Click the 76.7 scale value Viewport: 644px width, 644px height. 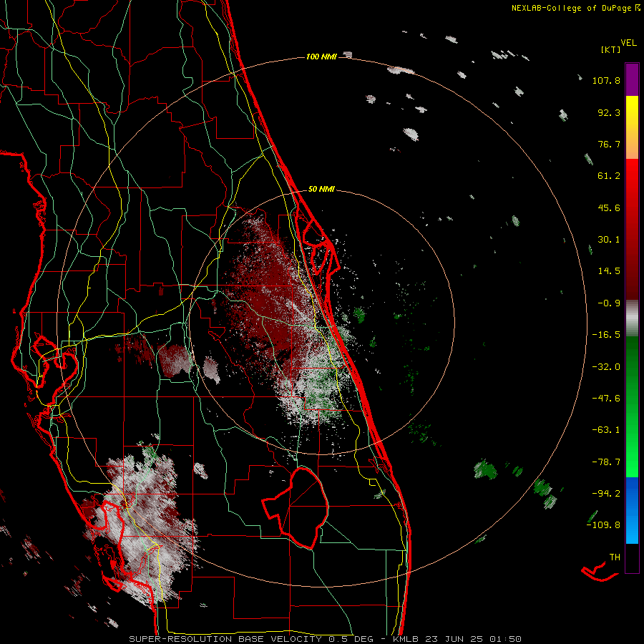(609, 144)
